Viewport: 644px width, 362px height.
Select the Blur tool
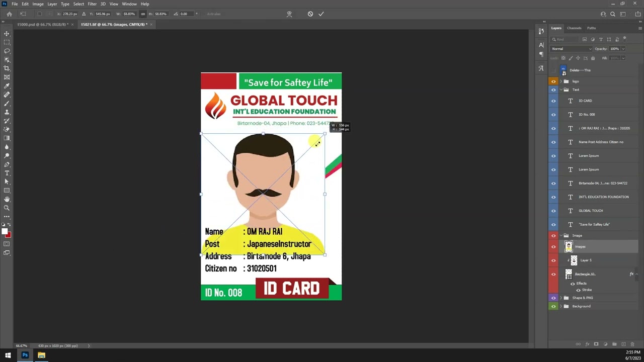(x=7, y=147)
